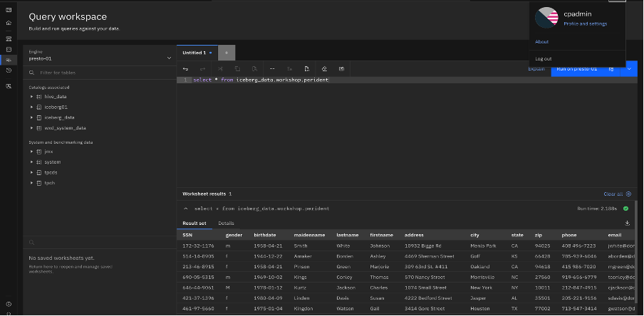This screenshot has height=316, width=644.
Task: Click the cell Morrisville
Action: click(x=482, y=277)
